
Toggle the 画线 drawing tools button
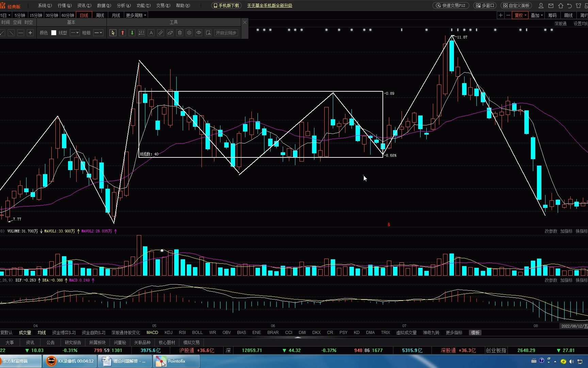tap(568, 15)
